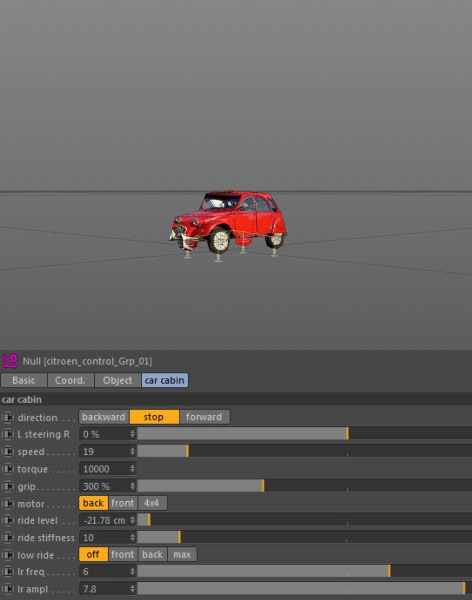Click the speed stepper arrows
The height and width of the screenshot is (600, 472).
coord(132,451)
